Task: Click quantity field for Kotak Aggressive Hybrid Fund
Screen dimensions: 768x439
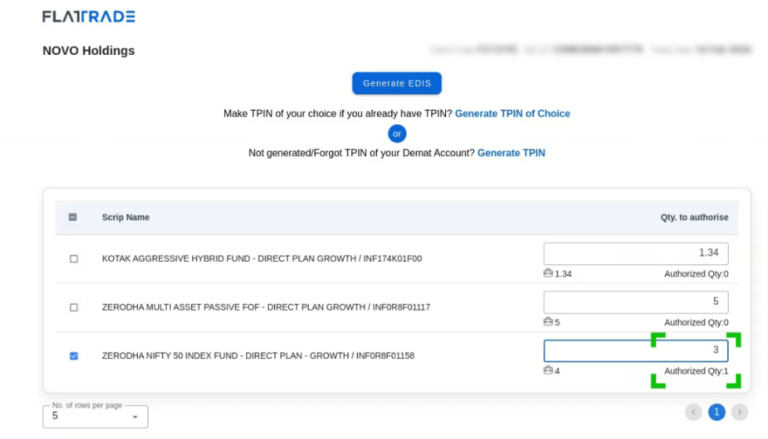Action: (x=635, y=254)
